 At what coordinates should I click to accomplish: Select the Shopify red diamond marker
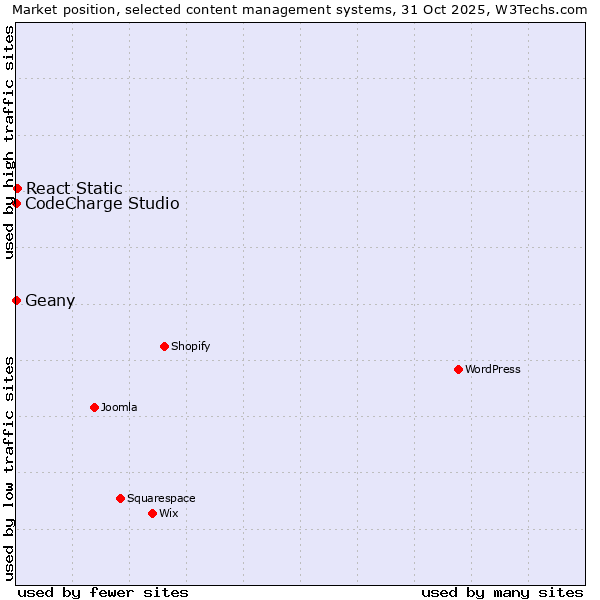coord(164,346)
